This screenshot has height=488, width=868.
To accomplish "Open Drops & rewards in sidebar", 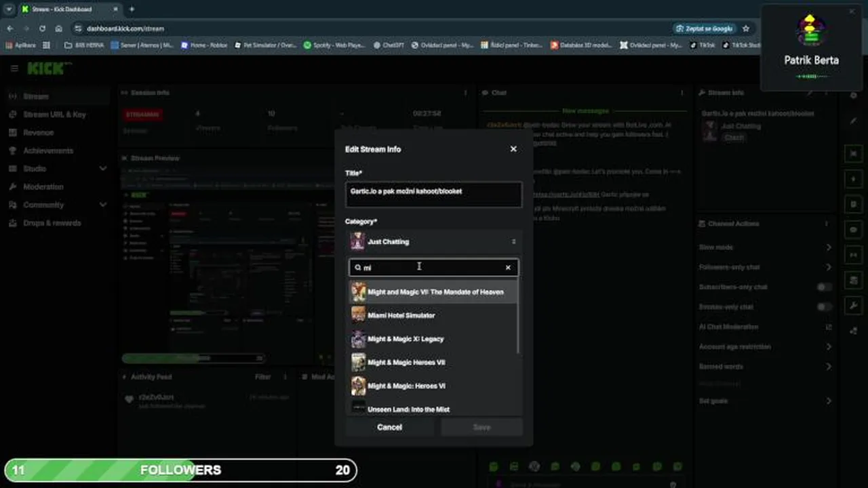I will pos(57,223).
